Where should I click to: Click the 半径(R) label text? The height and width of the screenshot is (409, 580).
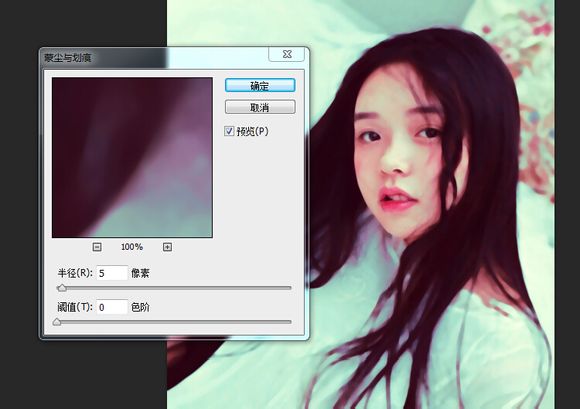75,273
